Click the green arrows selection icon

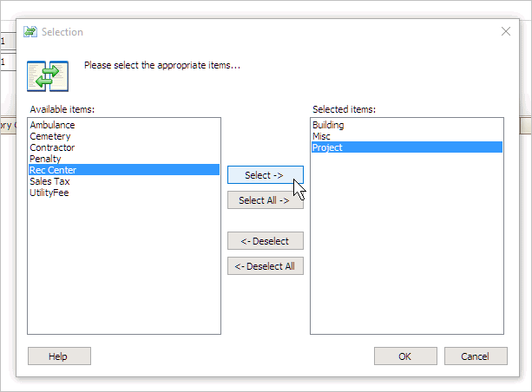[x=47, y=75]
